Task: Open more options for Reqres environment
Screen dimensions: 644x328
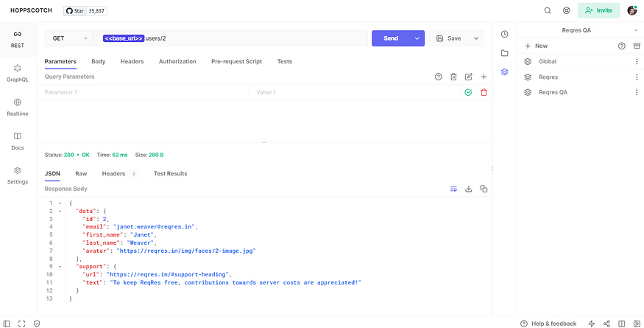Action: click(x=637, y=77)
